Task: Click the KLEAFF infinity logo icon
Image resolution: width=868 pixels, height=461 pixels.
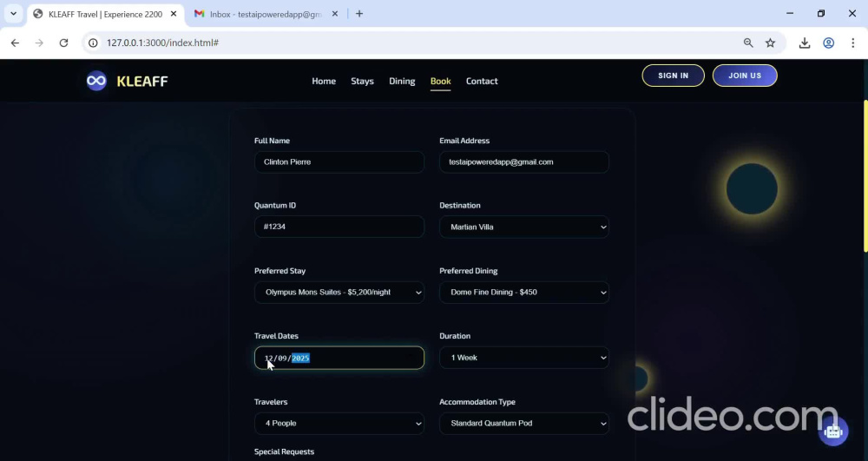Action: pyautogui.click(x=96, y=81)
